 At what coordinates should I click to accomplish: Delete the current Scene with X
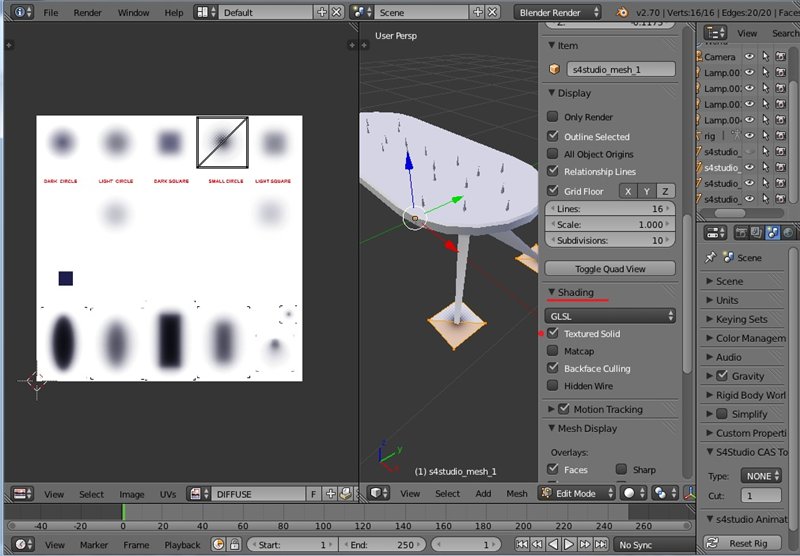pyautogui.click(x=492, y=12)
